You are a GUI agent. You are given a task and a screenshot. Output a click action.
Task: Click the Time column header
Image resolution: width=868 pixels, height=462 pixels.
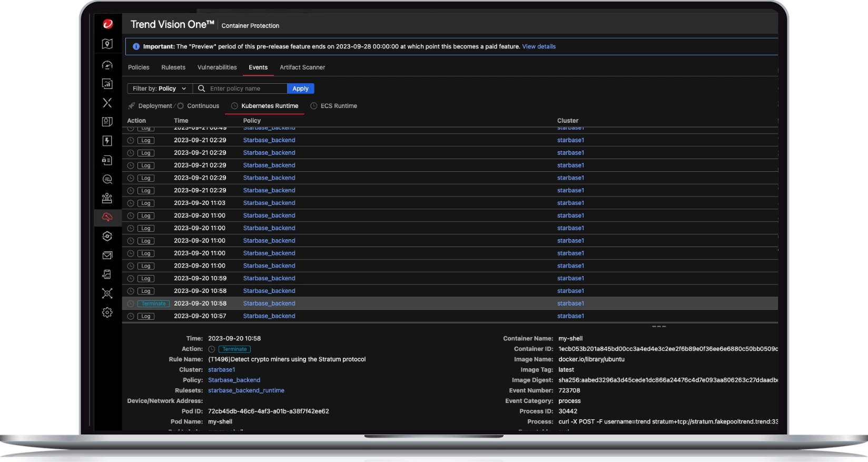[181, 121]
